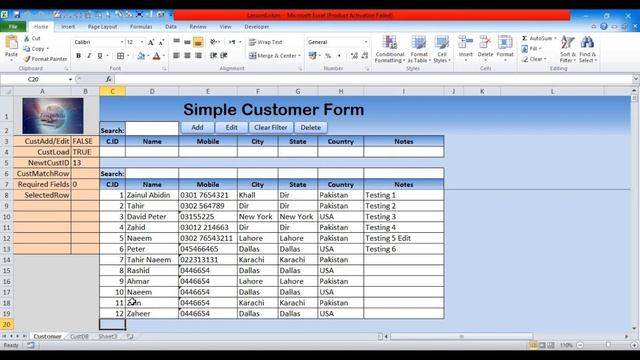Image resolution: width=640 pixels, height=360 pixels.
Task: Click the Paste clipboard icon
Action: coord(11,42)
